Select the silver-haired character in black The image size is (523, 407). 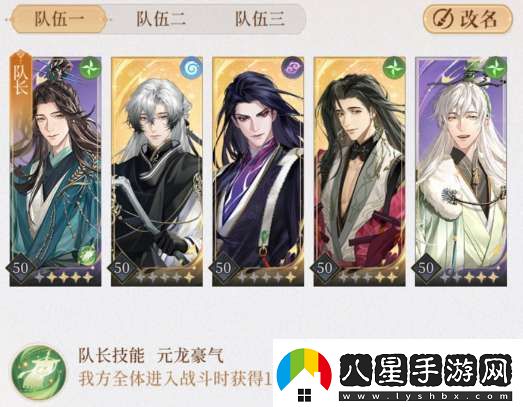[157, 171]
